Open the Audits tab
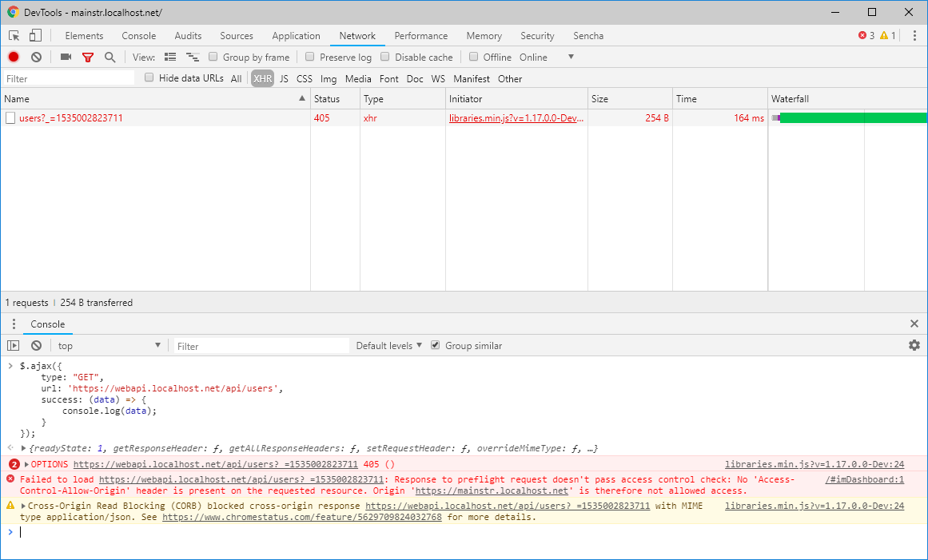Image resolution: width=928 pixels, height=560 pixels. coord(188,35)
